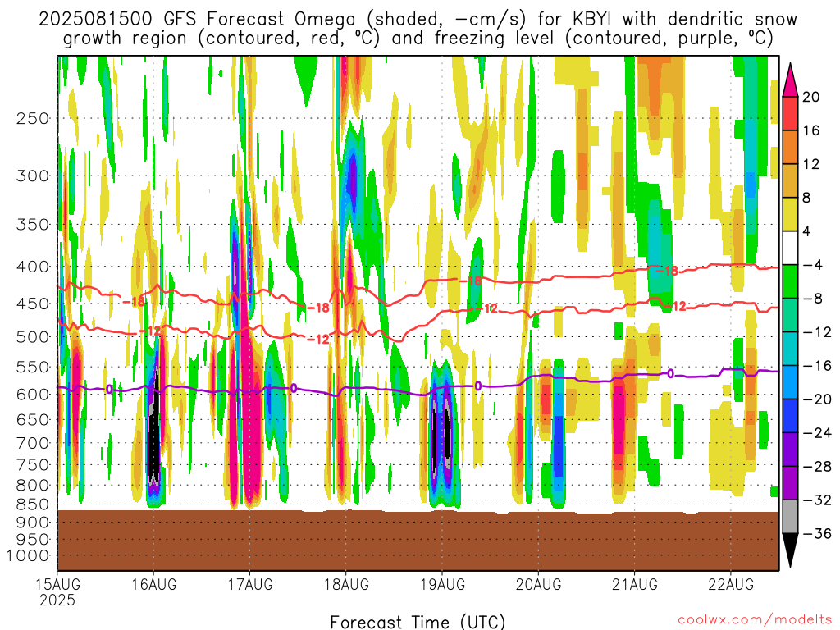Click the 400 pressure level label
This screenshot has height=630, width=840.
point(33,267)
